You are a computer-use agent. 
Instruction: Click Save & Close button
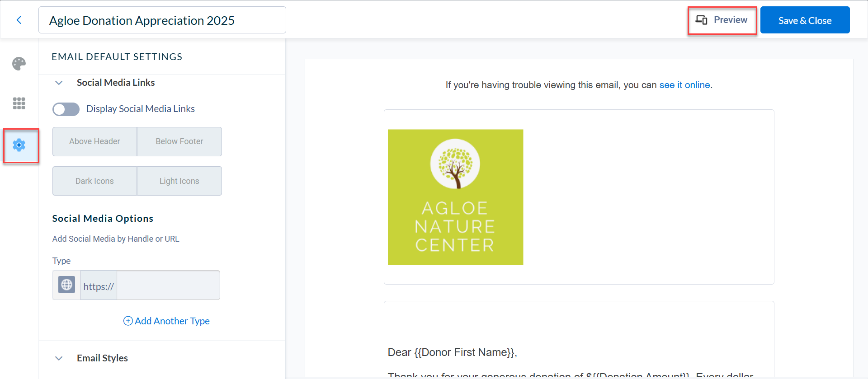805,20
